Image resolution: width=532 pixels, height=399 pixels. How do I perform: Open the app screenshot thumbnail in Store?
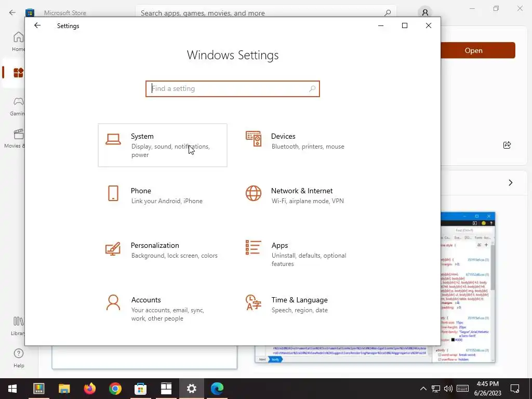[468, 287]
